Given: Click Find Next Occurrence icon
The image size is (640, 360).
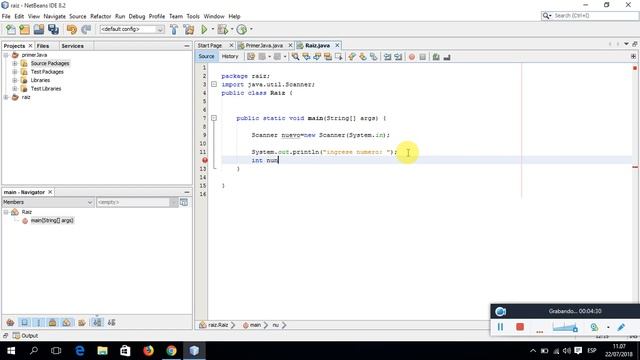Looking at the screenshot, I should pos(317,57).
